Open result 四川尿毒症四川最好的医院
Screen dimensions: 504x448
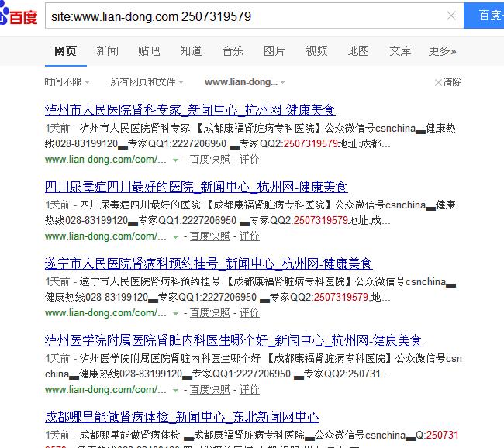click(x=196, y=187)
